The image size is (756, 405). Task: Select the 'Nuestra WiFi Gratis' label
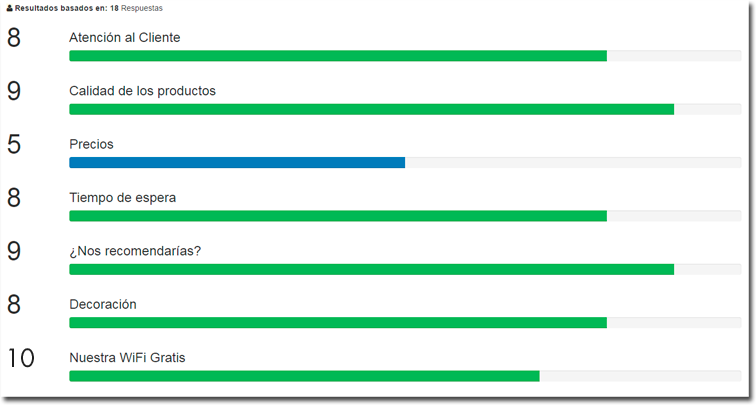click(127, 357)
